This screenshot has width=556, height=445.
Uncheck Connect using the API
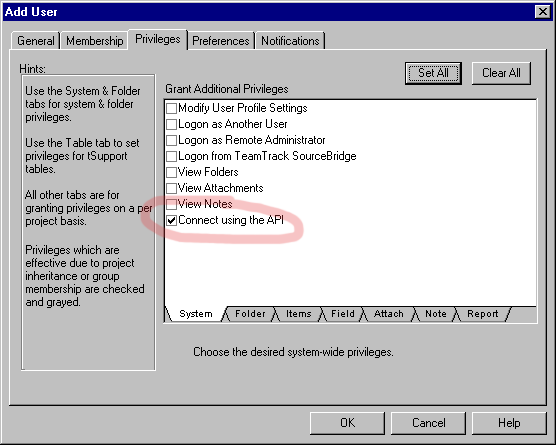[172, 220]
